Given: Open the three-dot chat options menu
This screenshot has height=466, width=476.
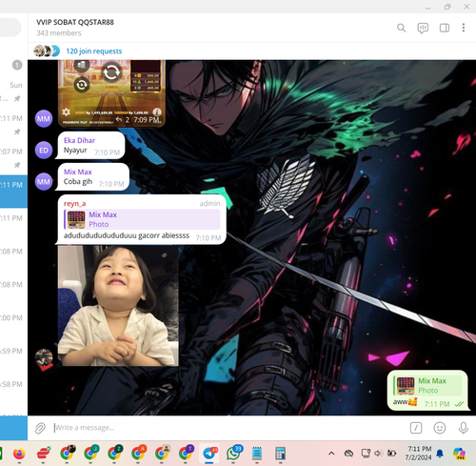Looking at the screenshot, I should click(x=464, y=28).
